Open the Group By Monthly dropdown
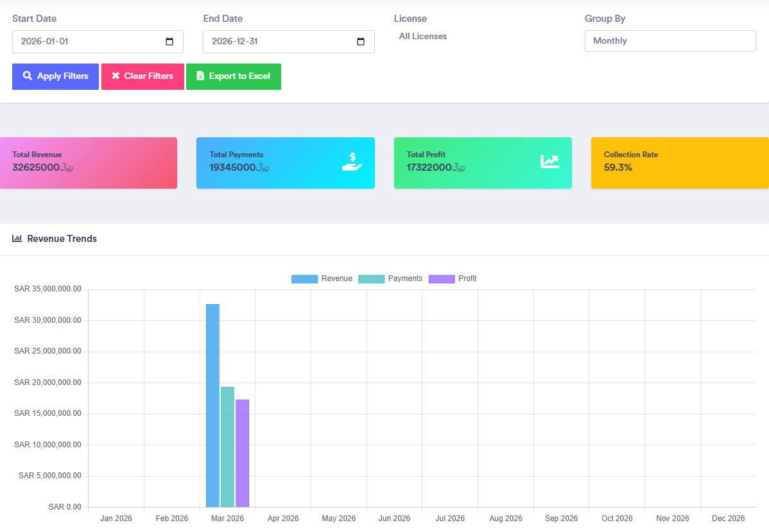769x532 pixels. coord(670,41)
